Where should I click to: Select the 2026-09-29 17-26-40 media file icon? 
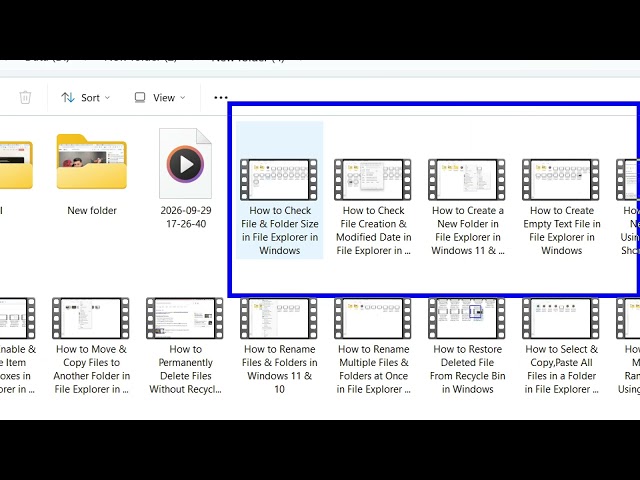click(186, 163)
